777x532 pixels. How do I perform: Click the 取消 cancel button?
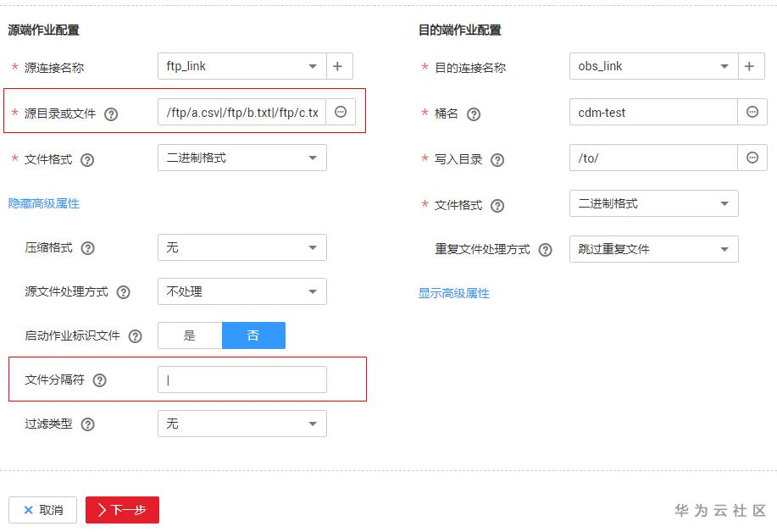tap(42, 510)
